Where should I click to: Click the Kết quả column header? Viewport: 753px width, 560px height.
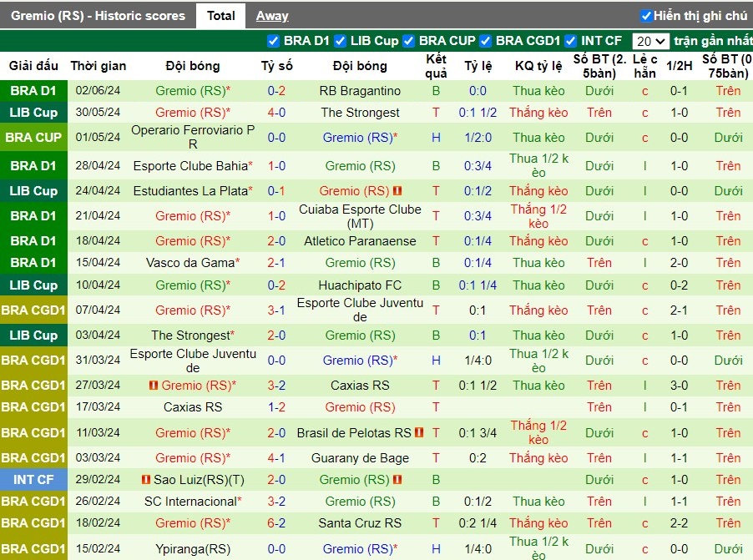click(436, 66)
